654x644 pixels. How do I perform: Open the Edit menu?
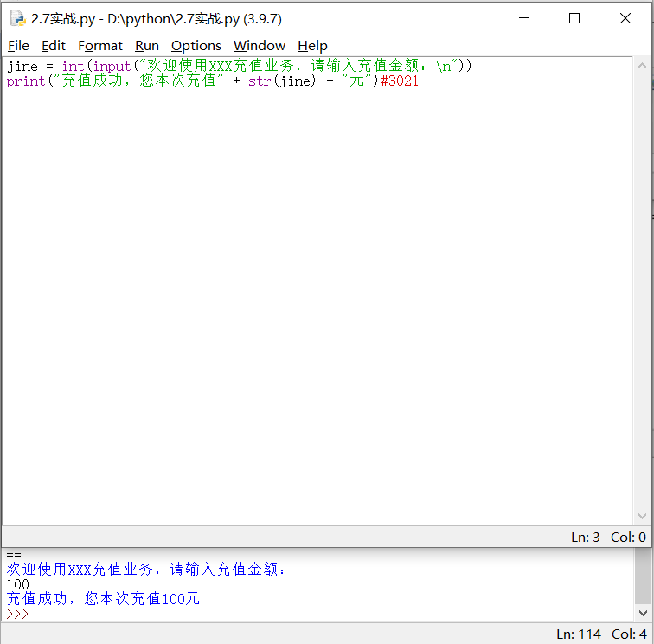pos(54,46)
